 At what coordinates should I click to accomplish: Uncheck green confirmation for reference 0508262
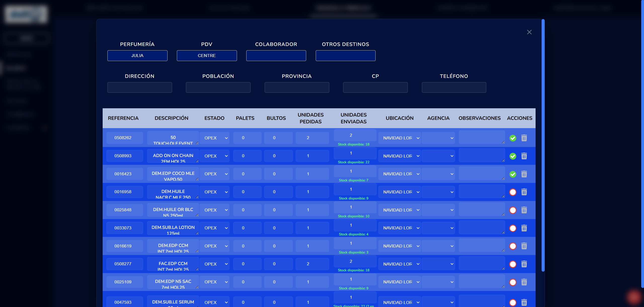513,138
